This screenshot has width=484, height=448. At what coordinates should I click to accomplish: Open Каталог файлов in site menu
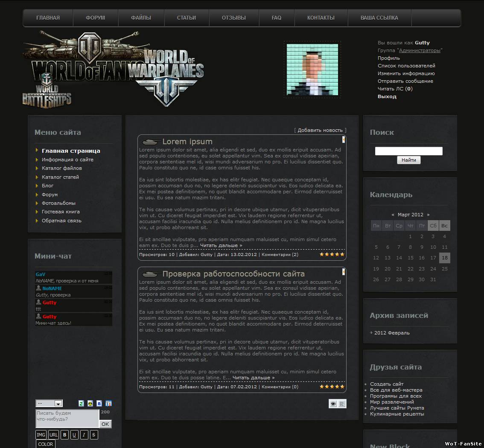pyautogui.click(x=62, y=168)
